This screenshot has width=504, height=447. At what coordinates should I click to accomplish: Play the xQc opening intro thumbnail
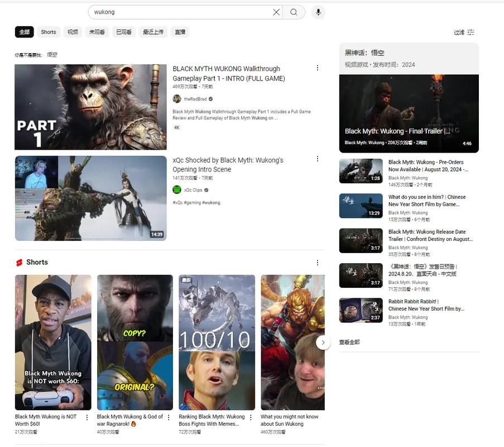point(90,198)
